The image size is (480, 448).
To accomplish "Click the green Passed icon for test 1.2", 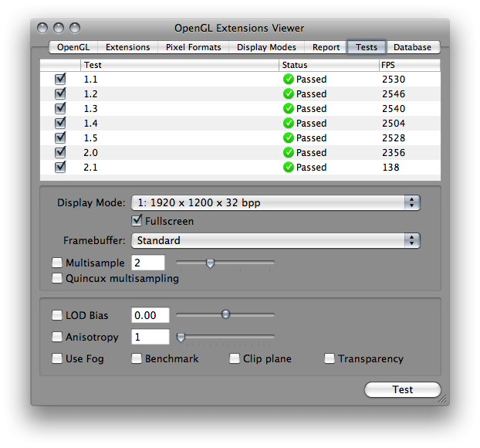I will click(x=289, y=93).
